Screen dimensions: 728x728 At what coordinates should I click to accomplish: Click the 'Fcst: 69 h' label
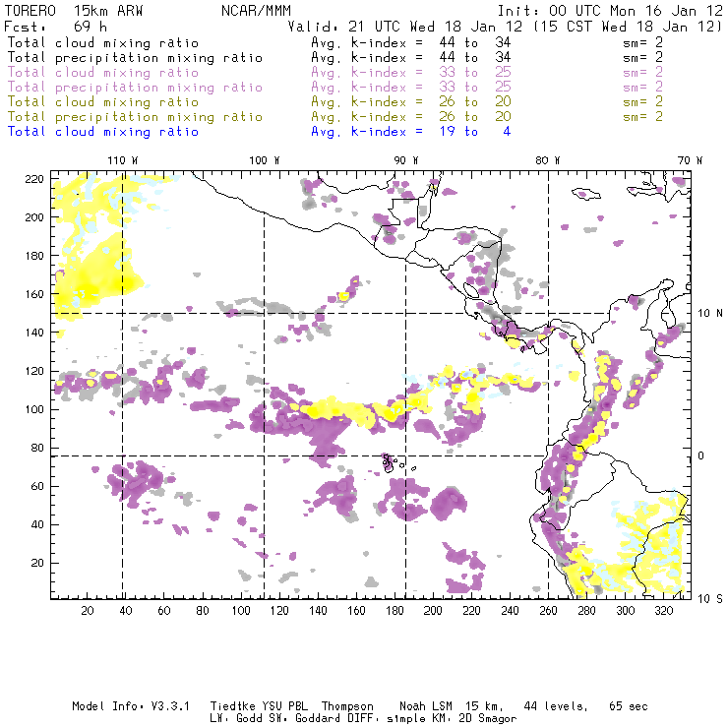55,27
